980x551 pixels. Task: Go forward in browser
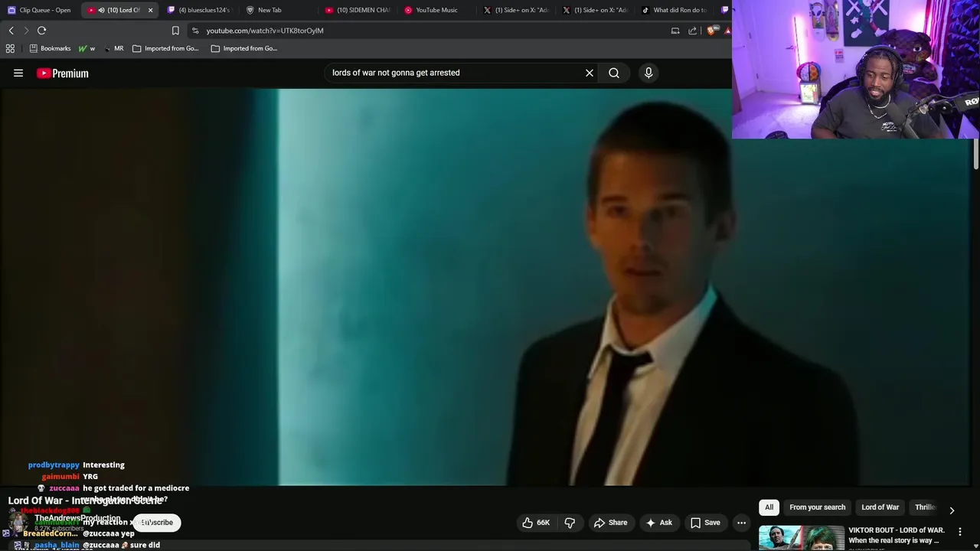click(26, 31)
